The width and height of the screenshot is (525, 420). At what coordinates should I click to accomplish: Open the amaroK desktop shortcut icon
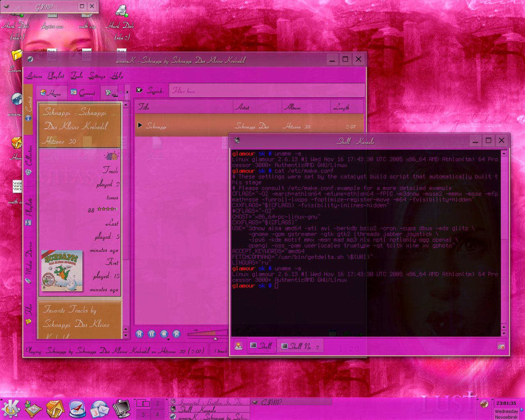[x=16, y=100]
